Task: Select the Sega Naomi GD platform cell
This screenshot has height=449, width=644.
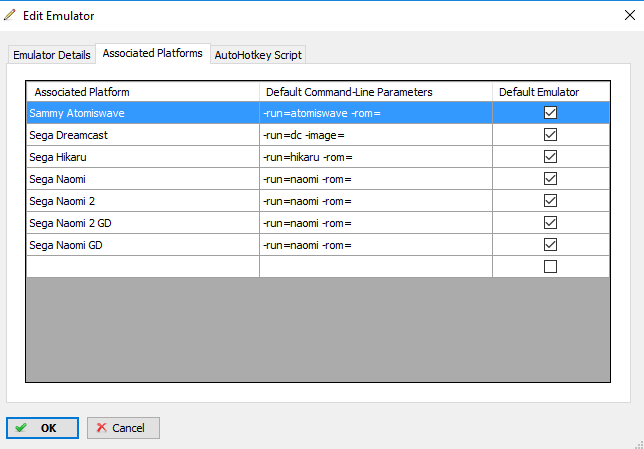Action: click(143, 245)
